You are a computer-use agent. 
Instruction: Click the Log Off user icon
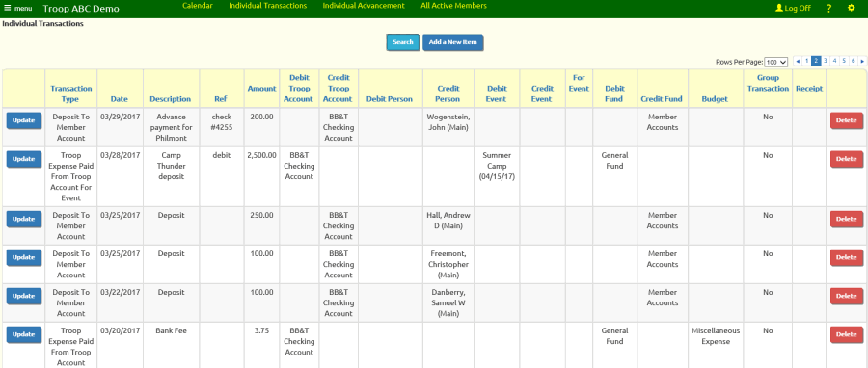(779, 9)
